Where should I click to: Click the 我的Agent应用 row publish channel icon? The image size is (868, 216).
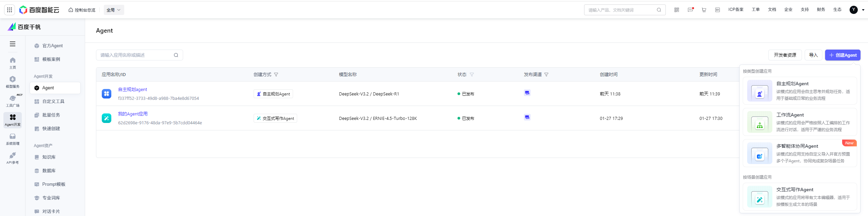coord(527,117)
